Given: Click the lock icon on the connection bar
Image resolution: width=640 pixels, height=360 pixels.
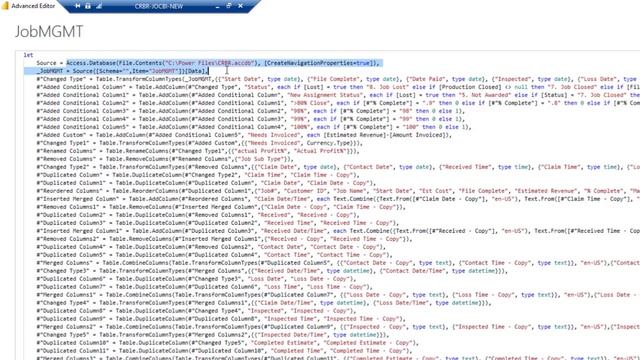Looking at the screenshot, I should (x=88, y=6).
